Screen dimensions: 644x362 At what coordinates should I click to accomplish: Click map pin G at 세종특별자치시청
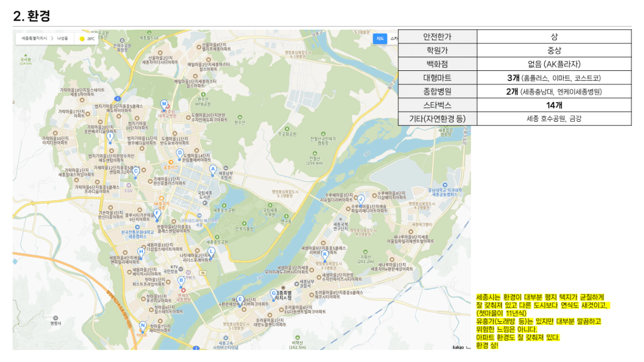(274, 294)
